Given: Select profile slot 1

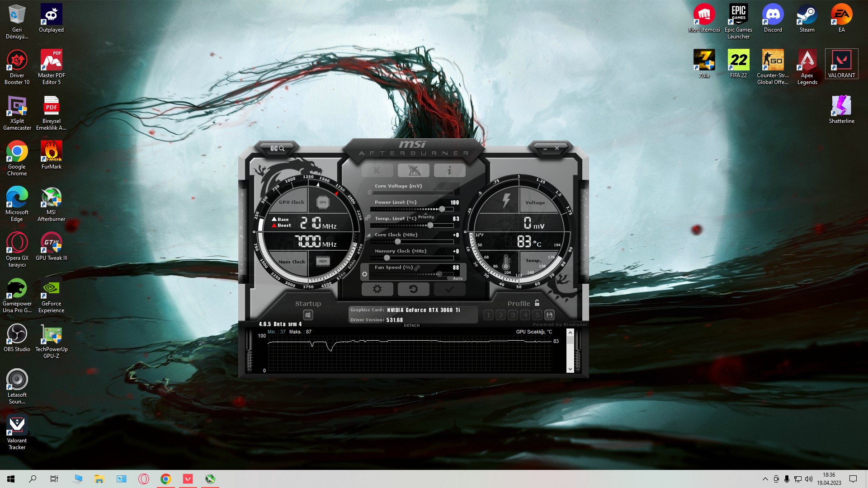Looking at the screenshot, I should click(x=488, y=315).
